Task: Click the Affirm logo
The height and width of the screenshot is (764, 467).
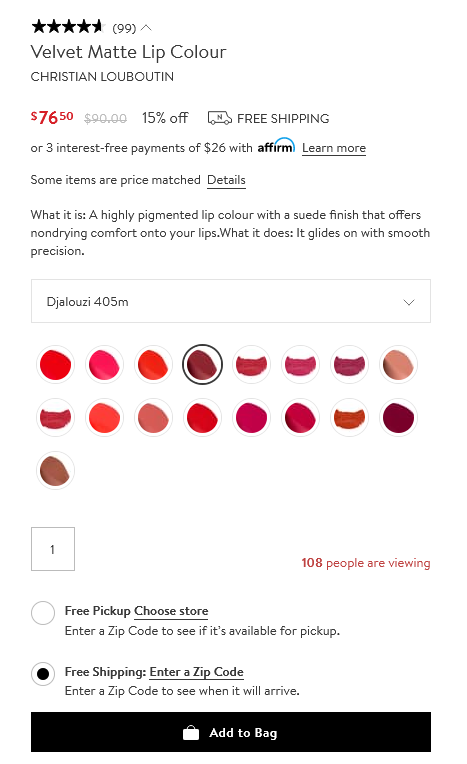Action: [x=276, y=146]
